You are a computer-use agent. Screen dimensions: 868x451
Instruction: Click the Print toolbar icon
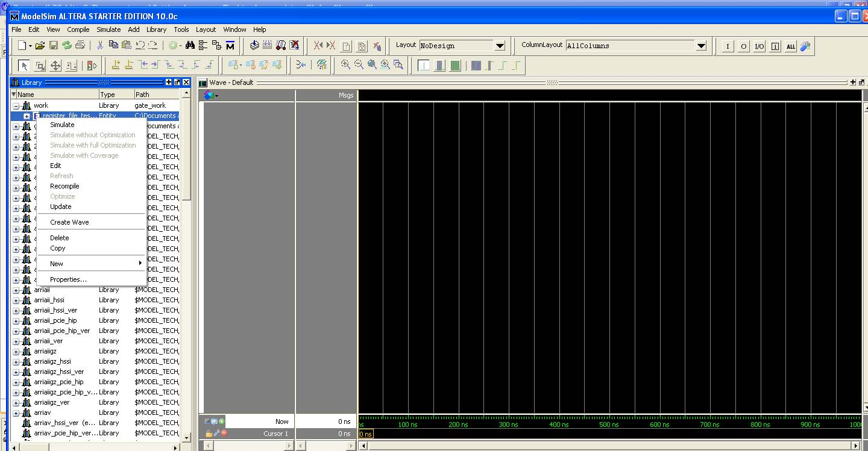point(81,45)
